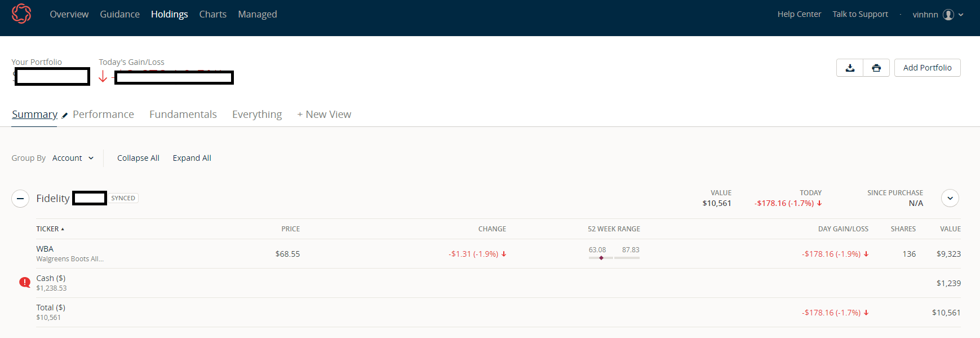Click the $1,238.53 cash amount

pos(51,288)
